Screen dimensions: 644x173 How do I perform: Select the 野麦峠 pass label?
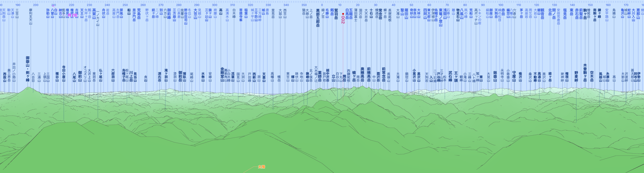576,77
